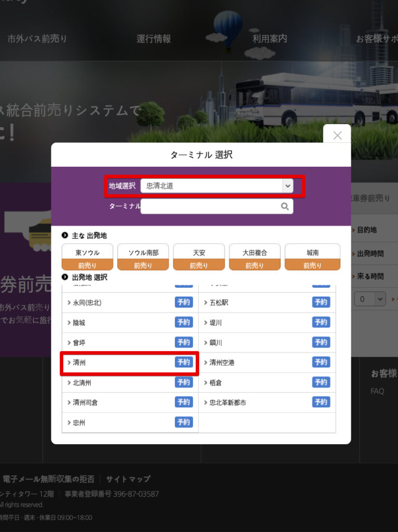This screenshot has height=532, width=398.
Task: Open 電子メール無断収集の拒否 footer link
Action: [48, 479]
